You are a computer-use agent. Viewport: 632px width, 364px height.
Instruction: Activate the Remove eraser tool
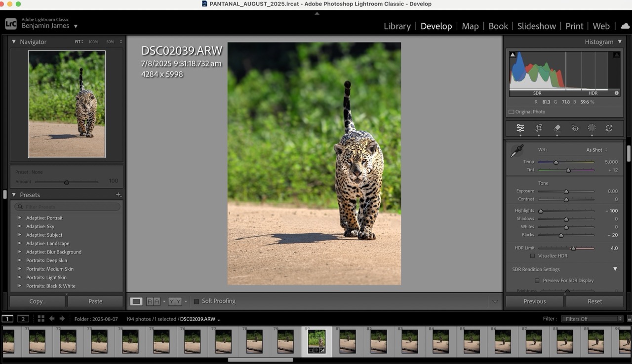pos(557,128)
